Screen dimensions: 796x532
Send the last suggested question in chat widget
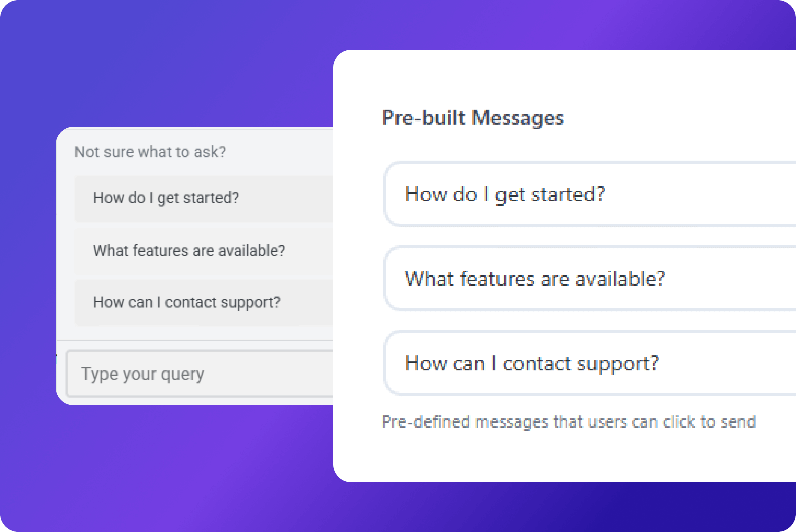click(x=186, y=302)
